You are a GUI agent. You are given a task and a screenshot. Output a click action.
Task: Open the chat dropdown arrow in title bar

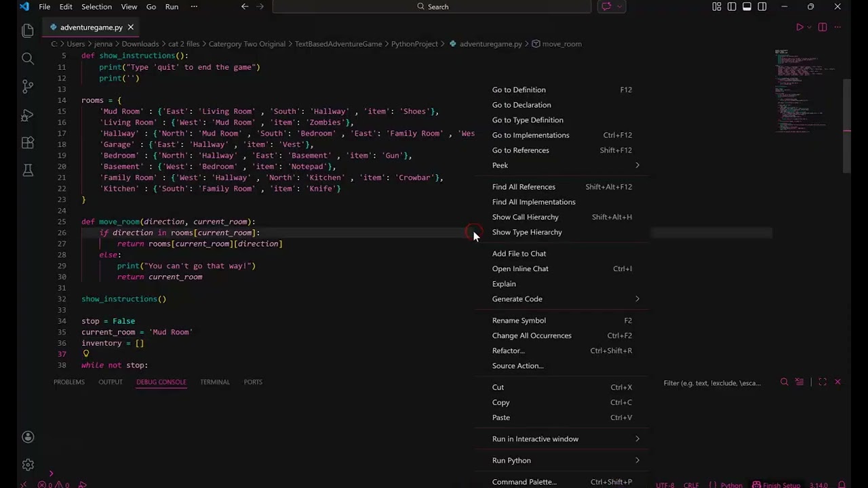tap(620, 7)
